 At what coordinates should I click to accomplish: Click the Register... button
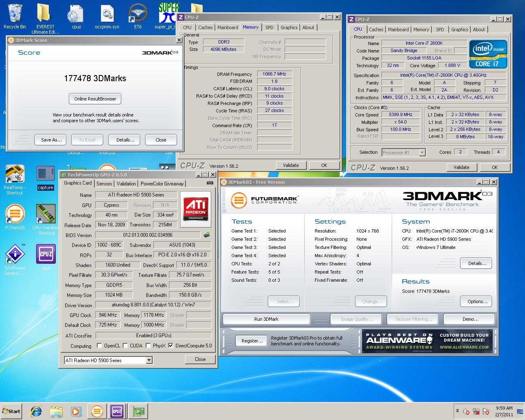pyautogui.click(x=252, y=341)
